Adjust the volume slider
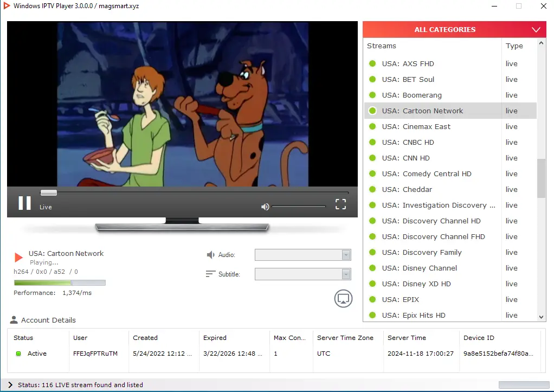554x392 pixels. coord(299,207)
